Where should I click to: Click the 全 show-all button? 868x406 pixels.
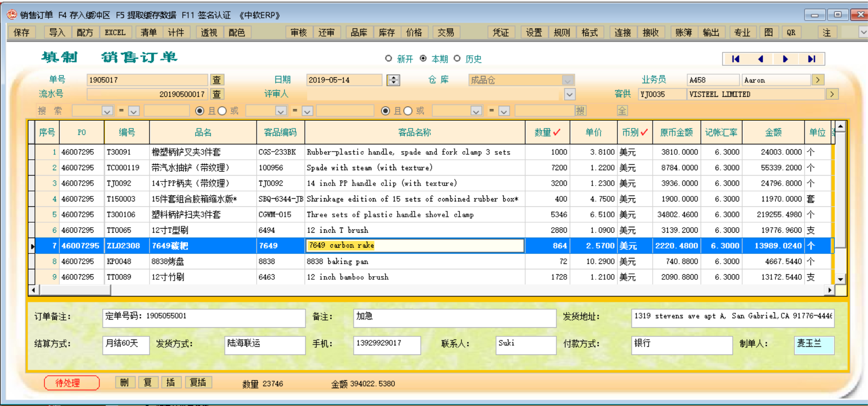coord(623,111)
